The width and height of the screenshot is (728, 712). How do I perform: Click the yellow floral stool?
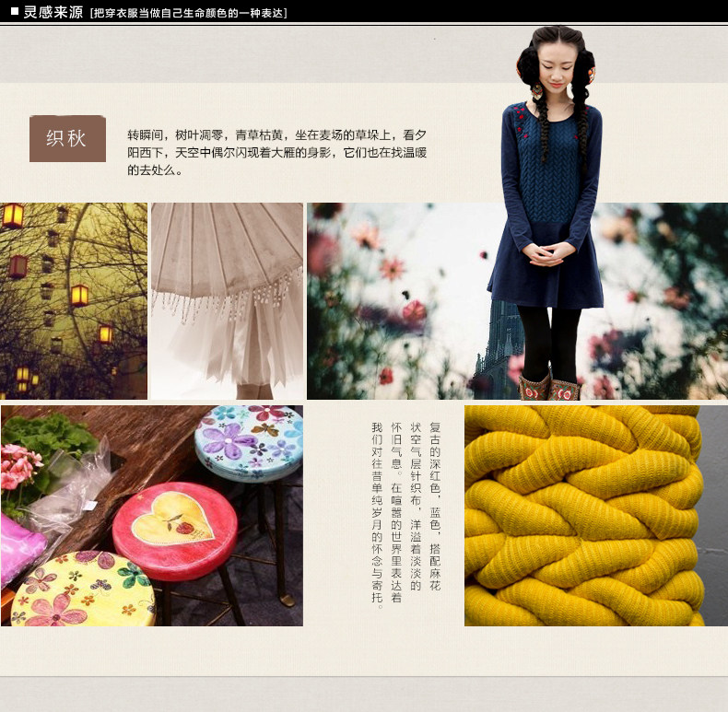pyautogui.click(x=83, y=589)
